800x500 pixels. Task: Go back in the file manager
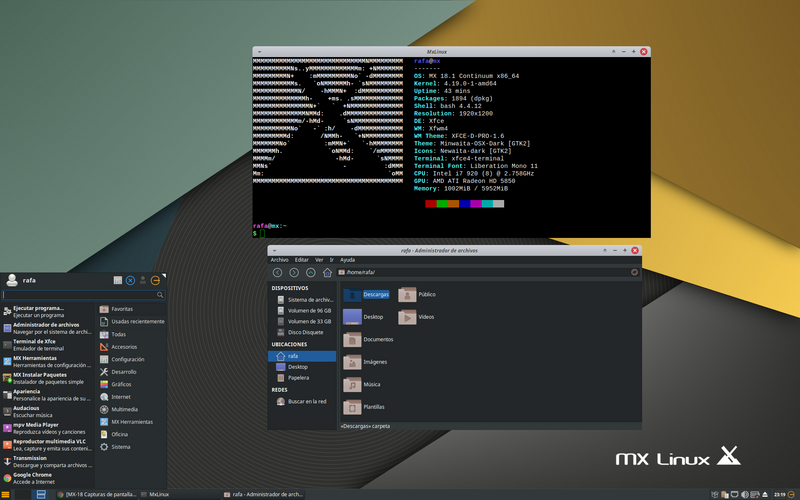(x=277, y=272)
